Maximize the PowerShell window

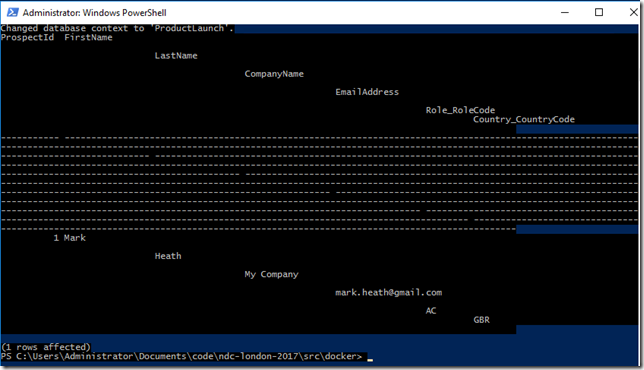point(599,12)
